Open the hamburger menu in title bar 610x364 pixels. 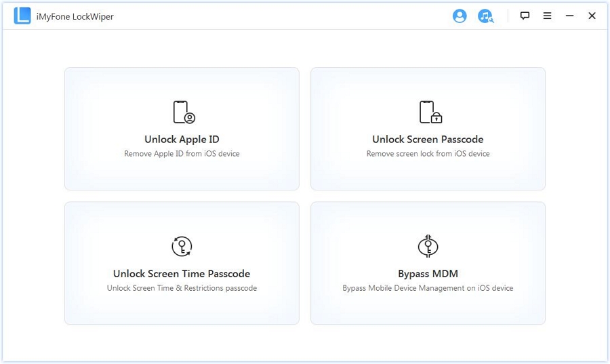click(547, 16)
